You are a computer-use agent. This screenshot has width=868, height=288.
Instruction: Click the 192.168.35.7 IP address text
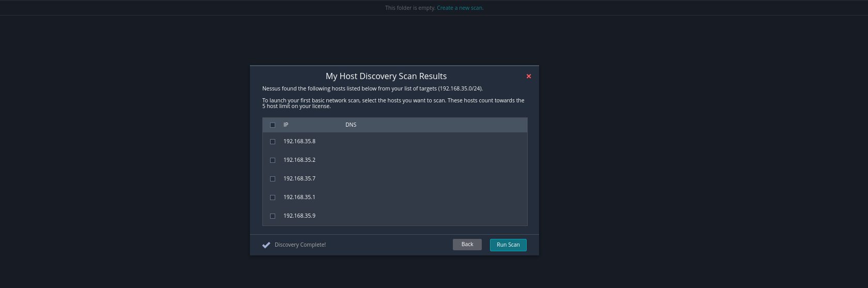(x=299, y=179)
